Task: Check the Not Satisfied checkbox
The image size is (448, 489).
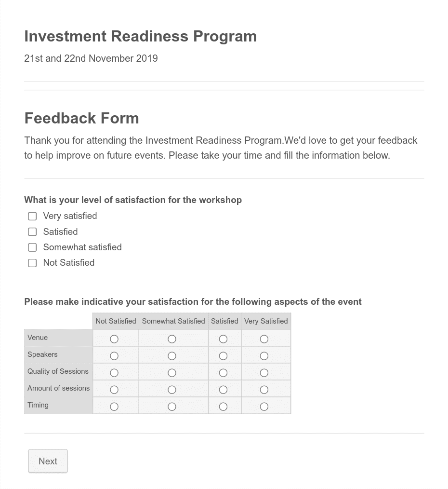Action: pyautogui.click(x=32, y=263)
